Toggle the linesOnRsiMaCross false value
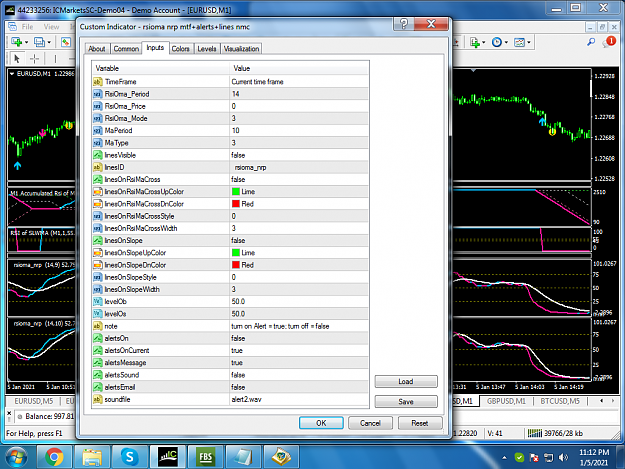Screen dimensions: 625x469 299,179
